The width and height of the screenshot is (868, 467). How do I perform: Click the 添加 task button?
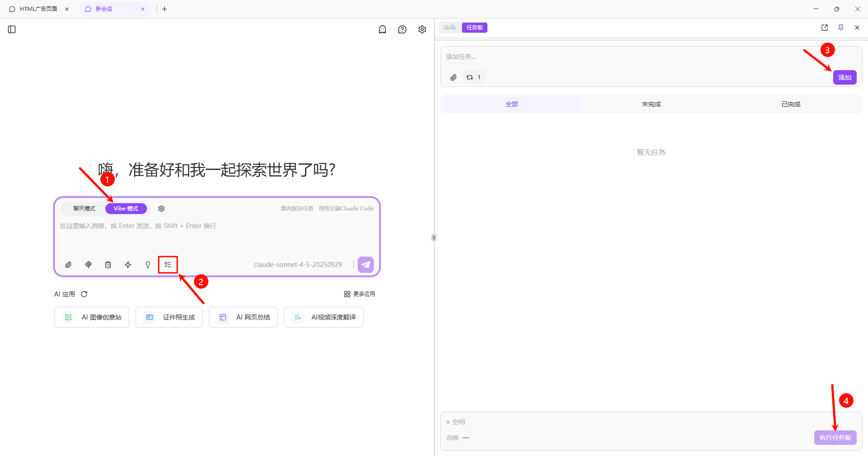point(845,77)
